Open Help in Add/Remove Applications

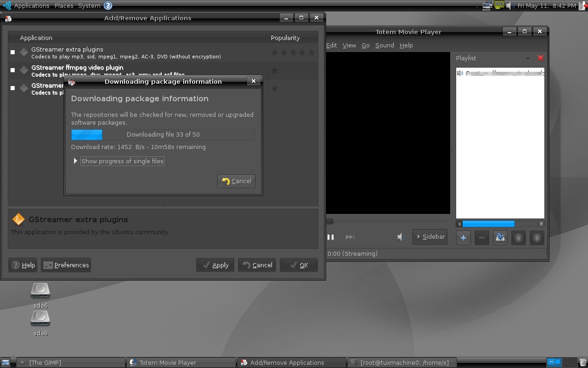[23, 265]
